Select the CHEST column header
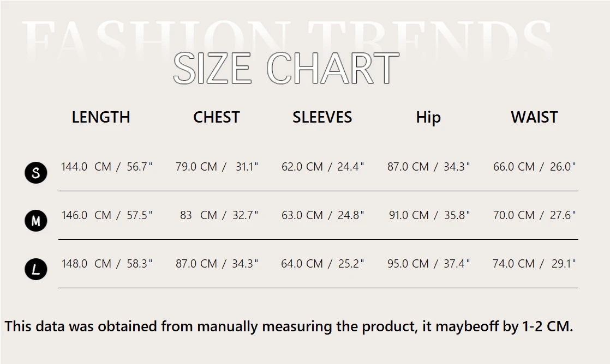The width and height of the screenshot is (610, 364). coord(217,117)
